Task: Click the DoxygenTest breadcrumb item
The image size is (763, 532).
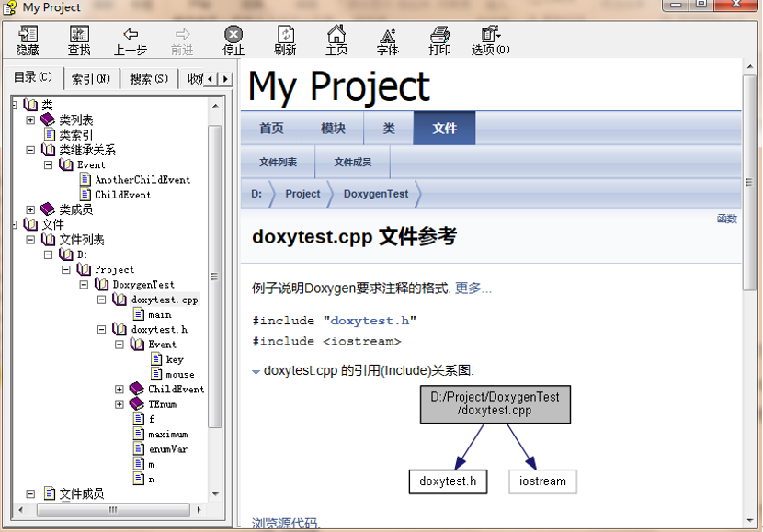Action: (x=376, y=194)
